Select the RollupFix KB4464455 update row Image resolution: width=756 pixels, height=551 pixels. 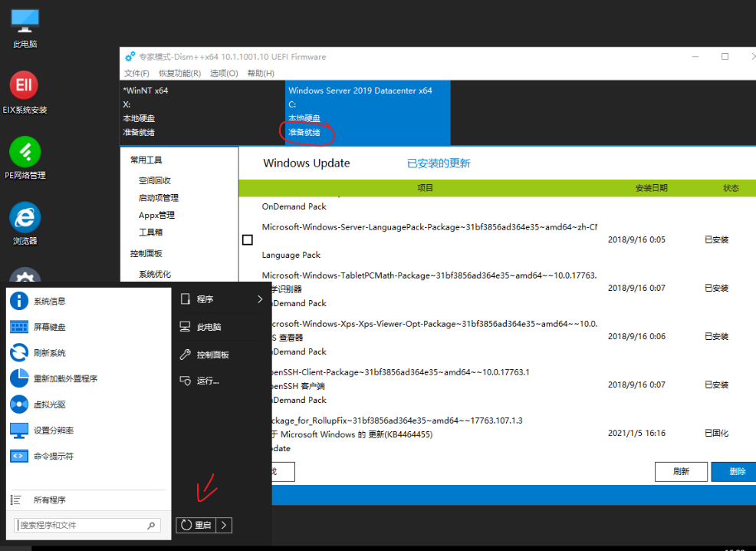[x=497, y=434]
